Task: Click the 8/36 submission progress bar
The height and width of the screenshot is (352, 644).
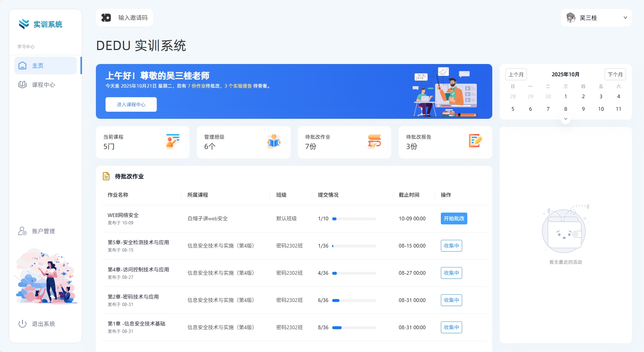Action: tap(354, 327)
